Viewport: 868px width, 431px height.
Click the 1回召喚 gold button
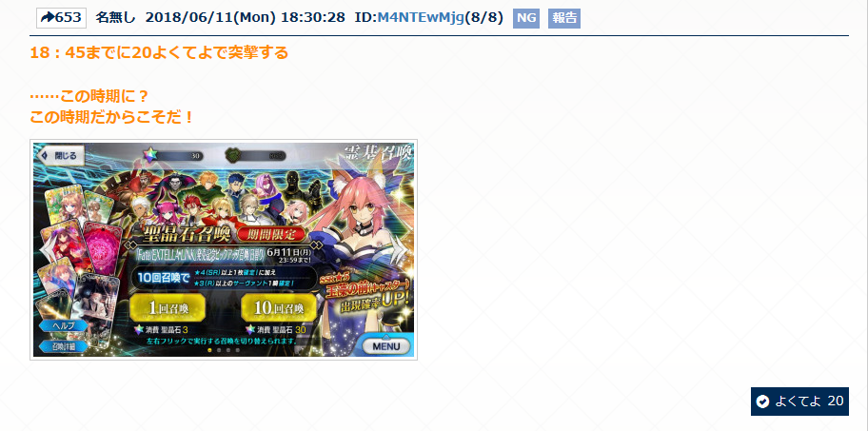[168, 308]
